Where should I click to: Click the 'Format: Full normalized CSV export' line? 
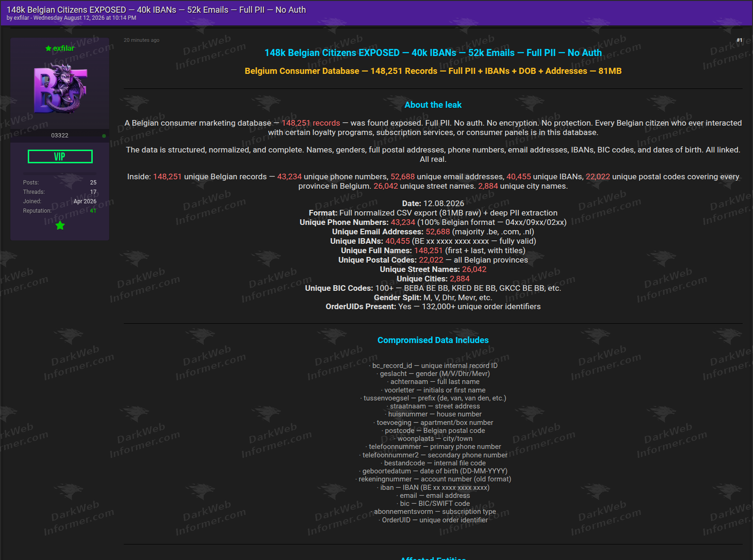433,213
